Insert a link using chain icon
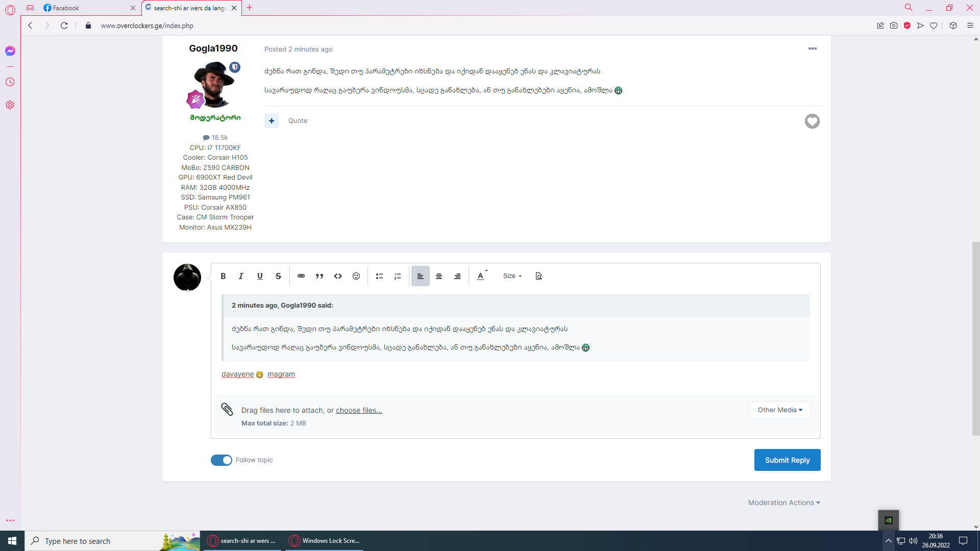The width and height of the screenshot is (980, 551). coord(301,276)
